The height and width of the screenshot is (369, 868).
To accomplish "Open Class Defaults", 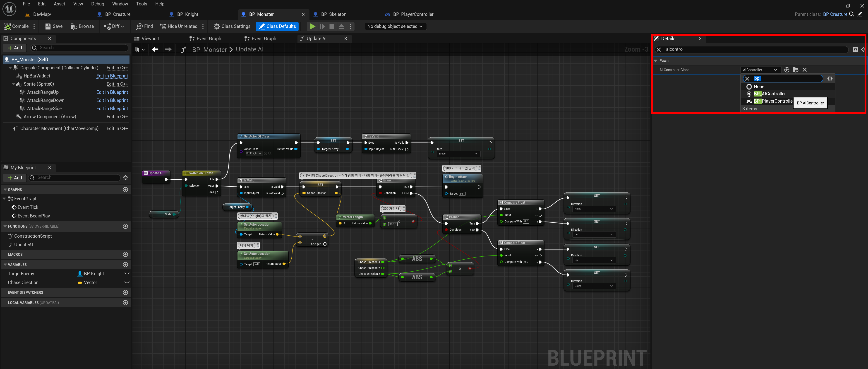I will pyautogui.click(x=277, y=26).
